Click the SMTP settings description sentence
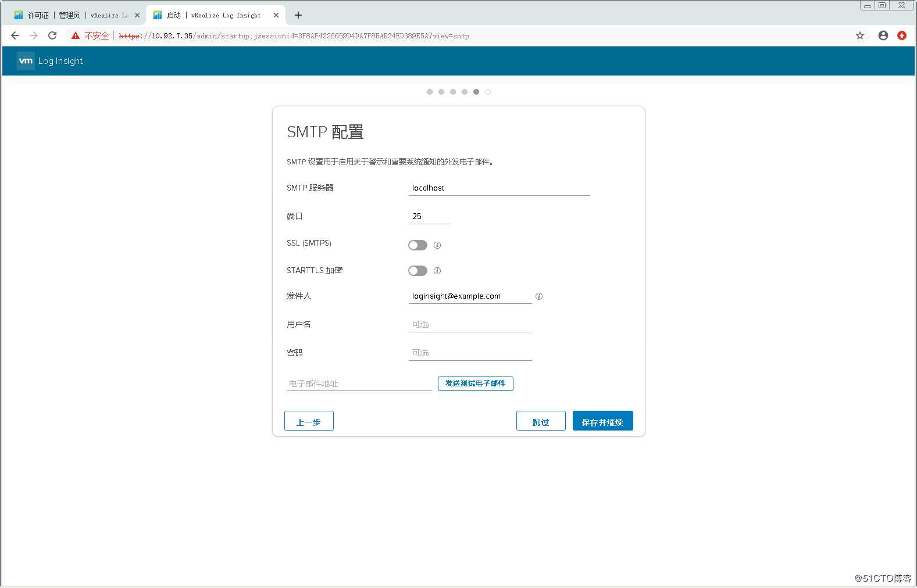 click(x=390, y=162)
